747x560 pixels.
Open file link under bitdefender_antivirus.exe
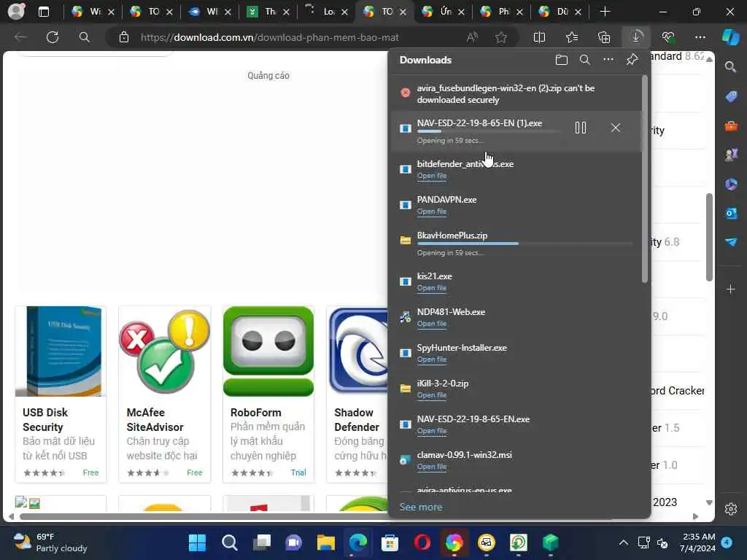pyautogui.click(x=432, y=176)
